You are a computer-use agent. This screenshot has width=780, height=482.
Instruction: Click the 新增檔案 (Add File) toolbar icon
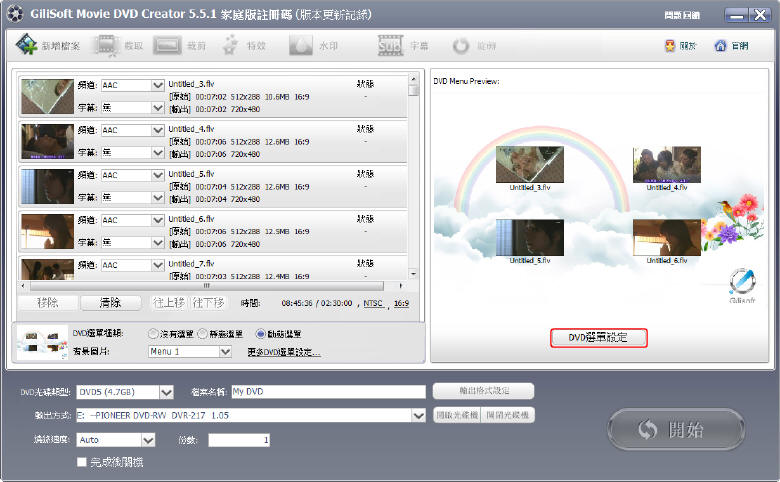pos(27,46)
